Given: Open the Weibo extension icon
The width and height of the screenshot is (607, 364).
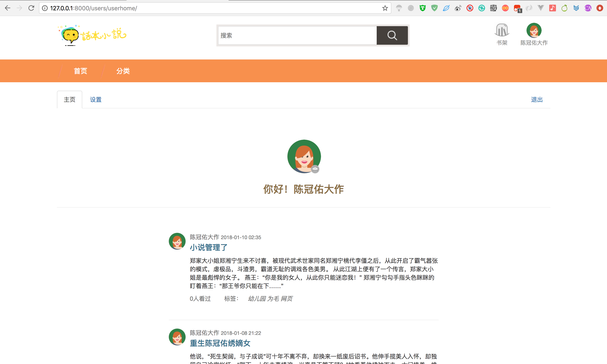Looking at the screenshot, I should pyautogui.click(x=458, y=8).
